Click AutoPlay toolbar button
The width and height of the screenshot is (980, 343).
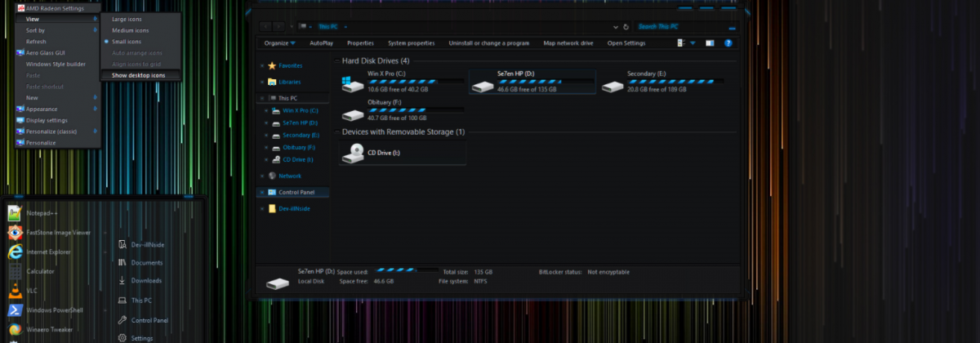pyautogui.click(x=321, y=42)
